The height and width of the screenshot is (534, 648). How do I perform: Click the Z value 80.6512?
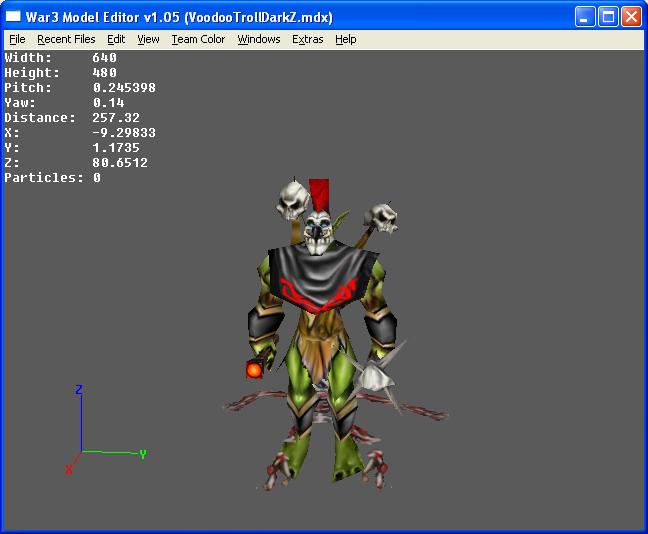pyautogui.click(x=120, y=162)
